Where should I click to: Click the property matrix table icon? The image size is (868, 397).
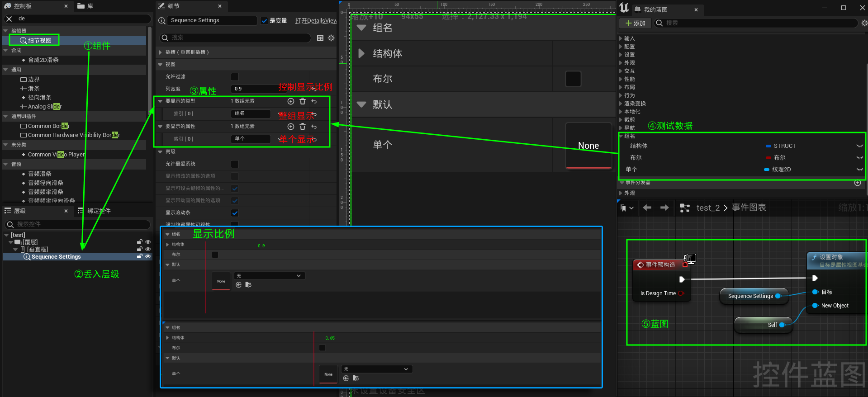point(320,38)
